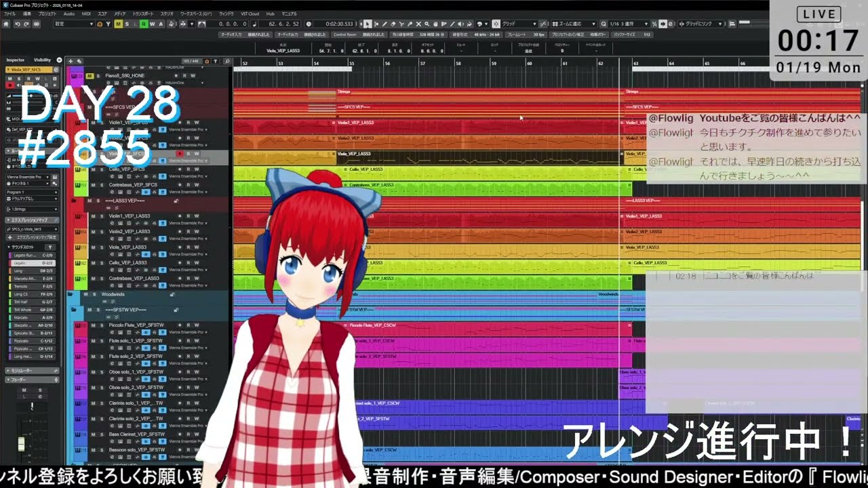Click the volume fader in Inspector
The height and width of the screenshot is (488, 868).
coord(21,444)
